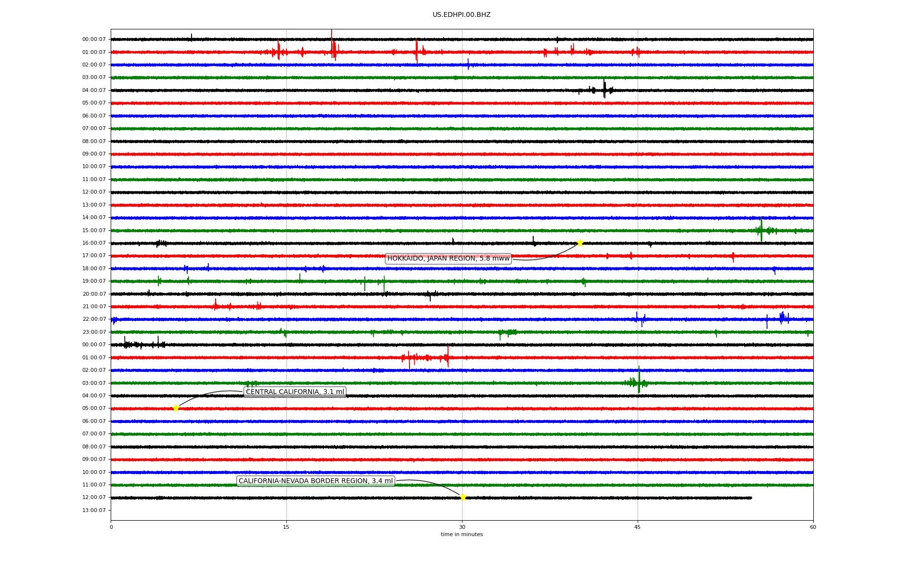Click the first 00:00:07 row label at the top
Viewport: 924px width, 578px height.
tap(94, 39)
